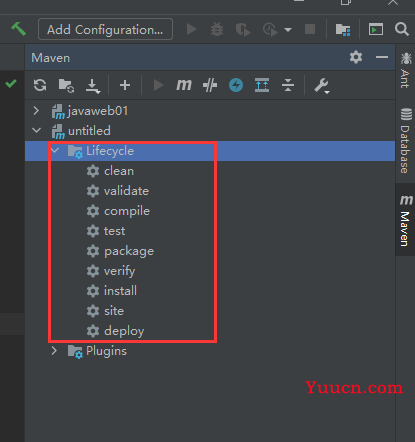The height and width of the screenshot is (442, 415).
Task: Open Maven settings wrench icon
Action: pyautogui.click(x=322, y=86)
